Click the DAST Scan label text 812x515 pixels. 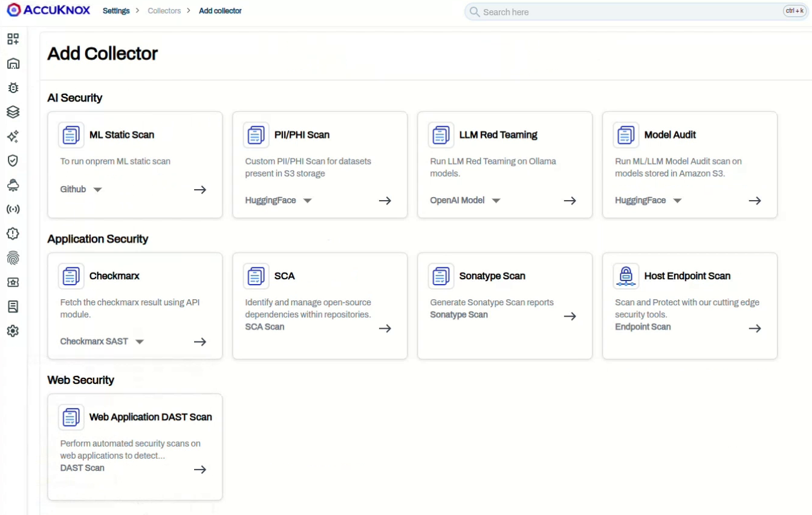click(x=82, y=468)
